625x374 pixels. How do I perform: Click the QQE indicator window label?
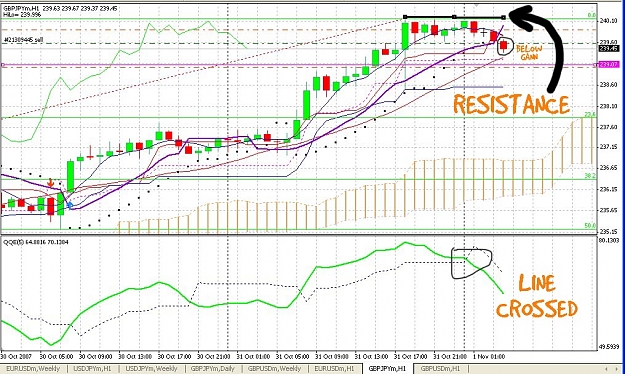(35, 242)
